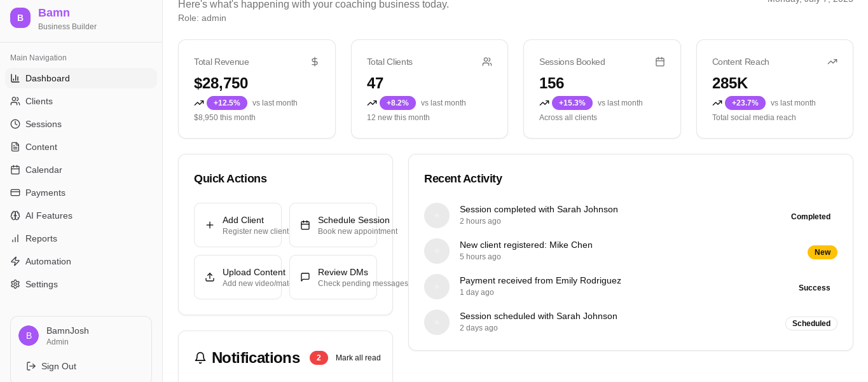The width and height of the screenshot is (868, 382).
Task: Click the Sign Out button
Action: (51, 366)
